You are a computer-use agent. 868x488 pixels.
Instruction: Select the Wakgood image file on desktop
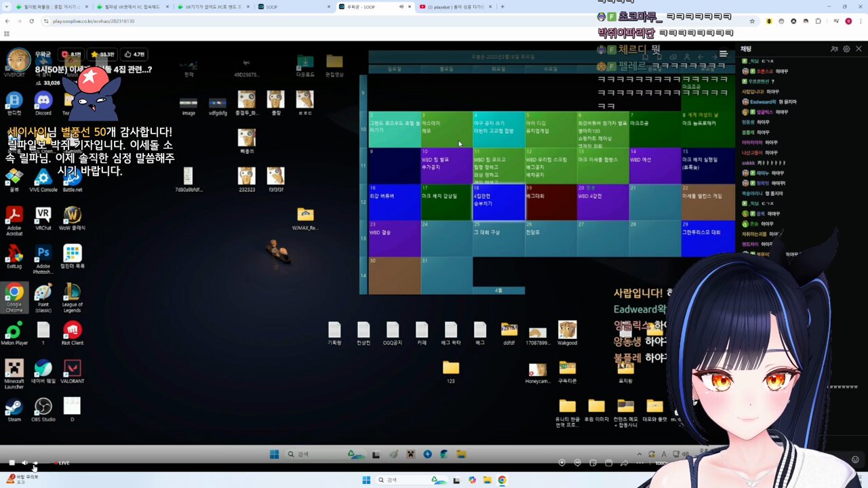(x=567, y=333)
